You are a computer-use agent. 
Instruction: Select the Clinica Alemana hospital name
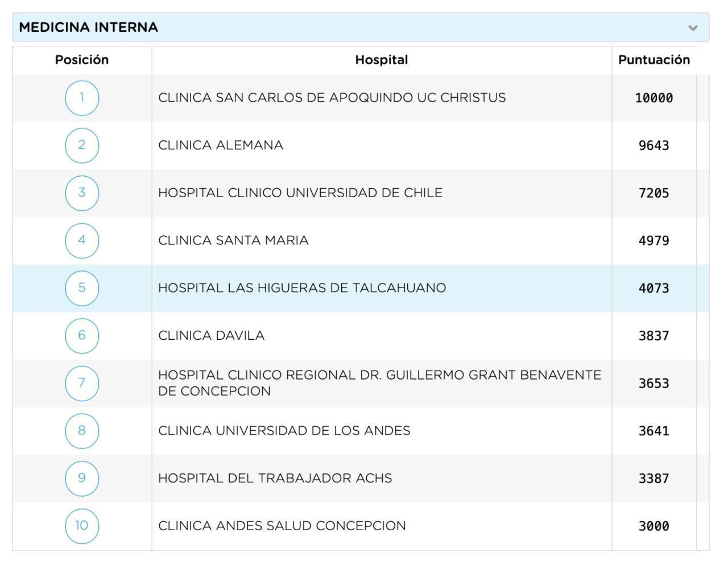click(x=221, y=145)
